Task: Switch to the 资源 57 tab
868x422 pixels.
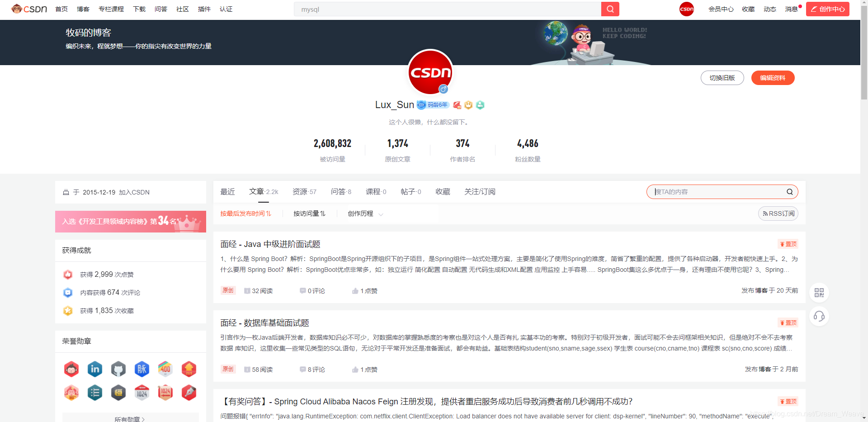Action: click(x=304, y=192)
